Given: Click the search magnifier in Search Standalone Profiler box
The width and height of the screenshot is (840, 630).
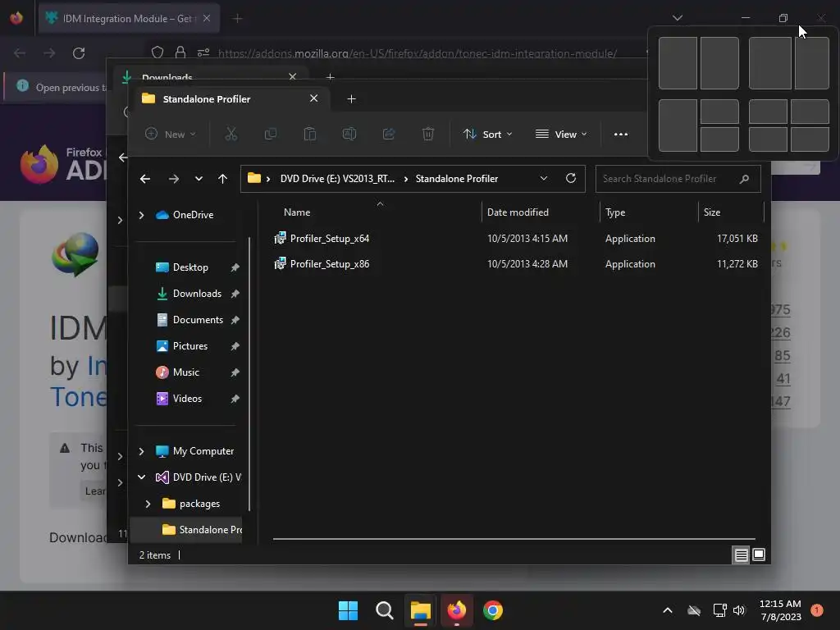Looking at the screenshot, I should coord(744,179).
